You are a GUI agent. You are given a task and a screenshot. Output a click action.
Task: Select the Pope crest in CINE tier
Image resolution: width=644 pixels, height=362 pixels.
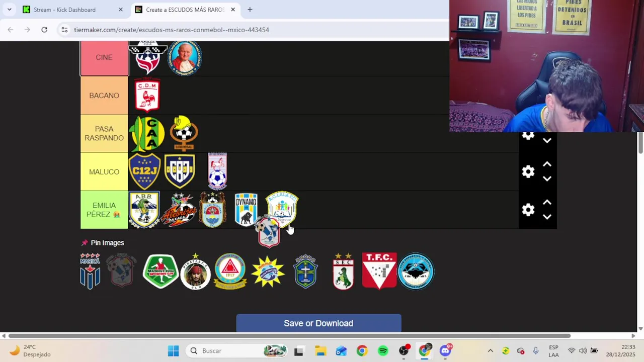185,58
